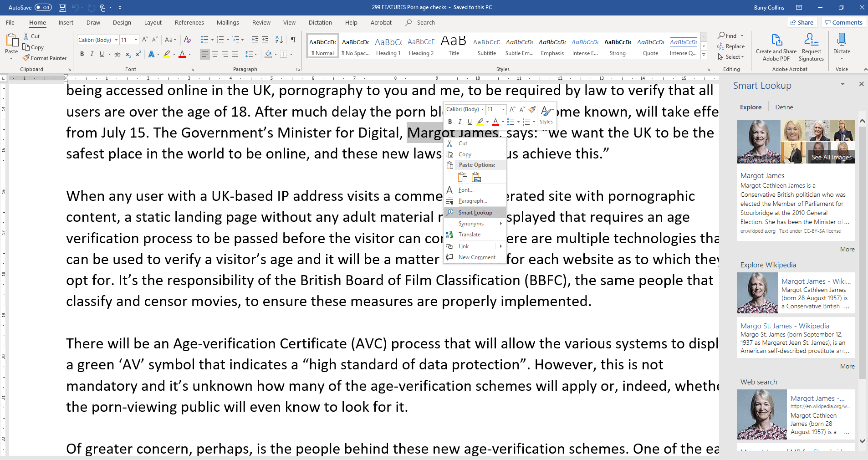Click the Save icon in title bar
This screenshot has height=460, width=868.
click(62, 8)
